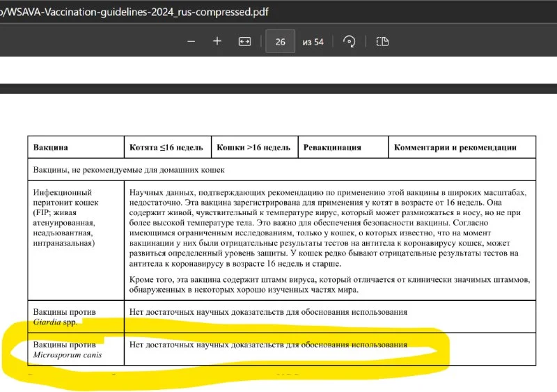Click the "Вакцины, не рекомендуемые для домашних кошек" row

click(129, 169)
